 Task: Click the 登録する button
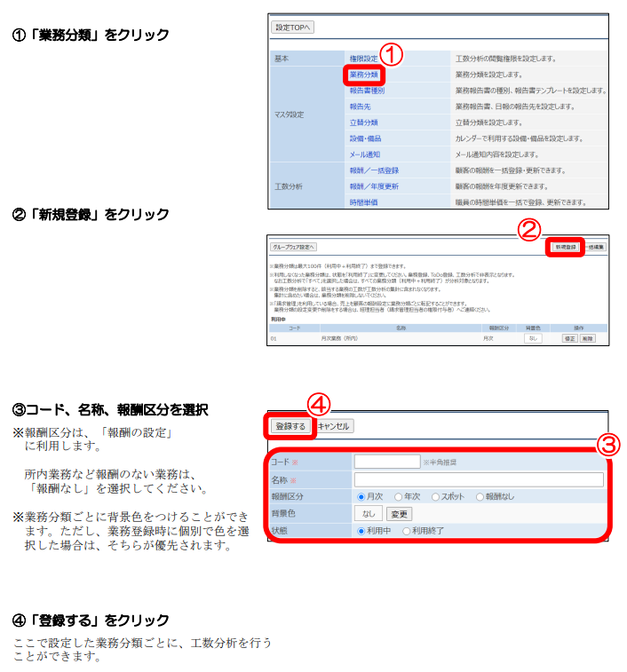coord(290,426)
